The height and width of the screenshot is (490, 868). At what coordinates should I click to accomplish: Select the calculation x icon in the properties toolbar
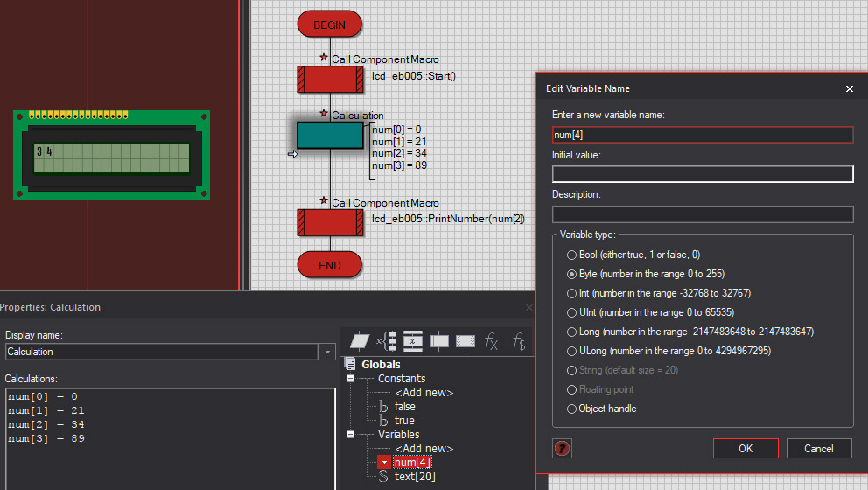click(413, 341)
